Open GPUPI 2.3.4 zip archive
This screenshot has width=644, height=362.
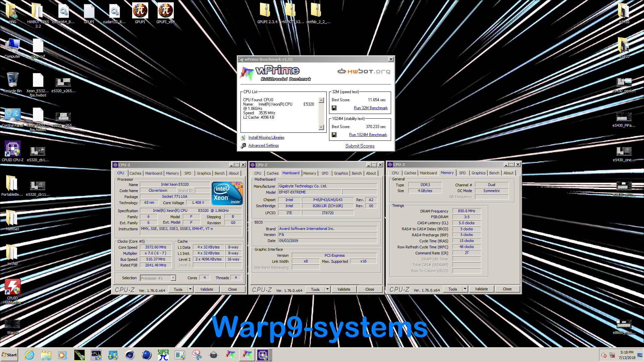(267, 13)
